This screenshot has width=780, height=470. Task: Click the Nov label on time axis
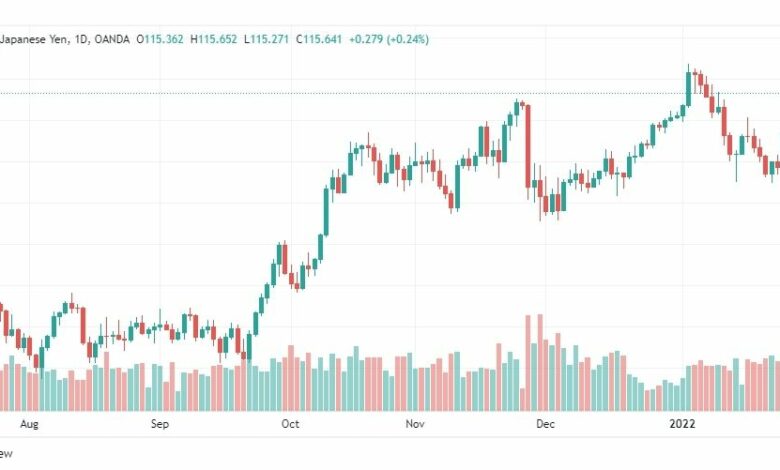pyautogui.click(x=415, y=424)
